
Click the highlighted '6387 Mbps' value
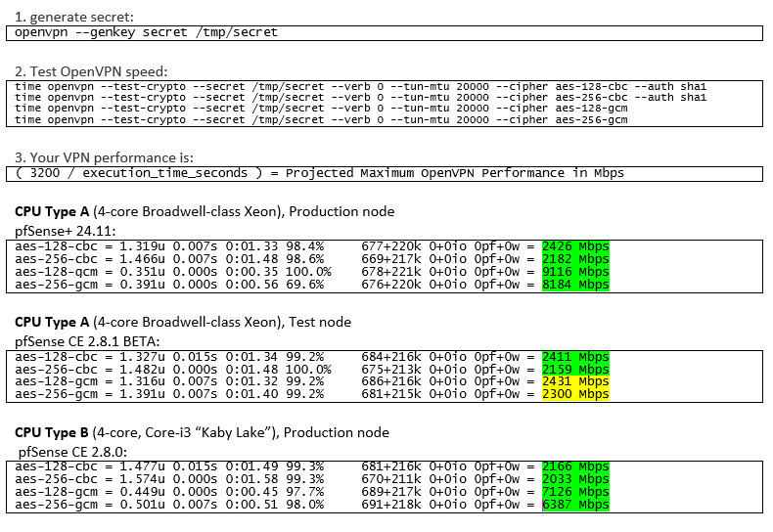tap(575, 505)
